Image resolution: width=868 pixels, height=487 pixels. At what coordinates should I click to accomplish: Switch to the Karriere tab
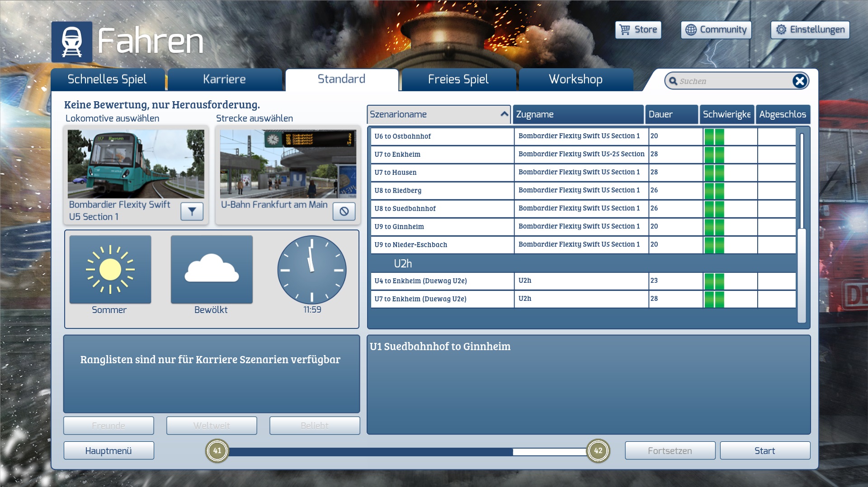[x=224, y=80]
